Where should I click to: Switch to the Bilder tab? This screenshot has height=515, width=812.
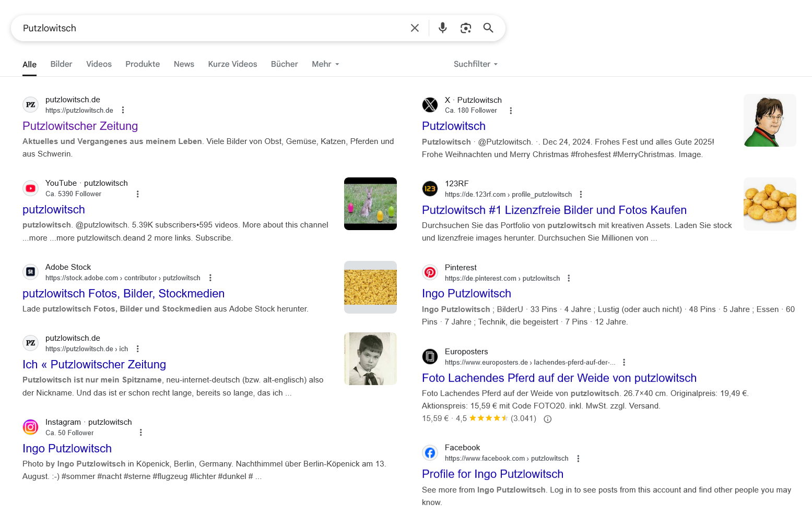coord(61,64)
